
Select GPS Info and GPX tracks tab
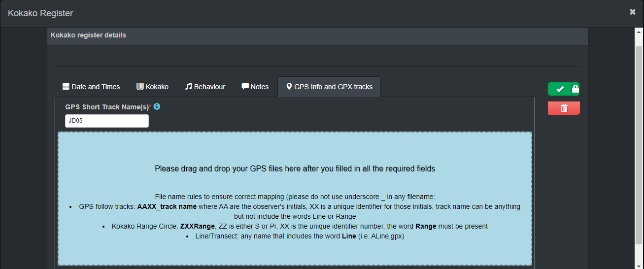329,87
